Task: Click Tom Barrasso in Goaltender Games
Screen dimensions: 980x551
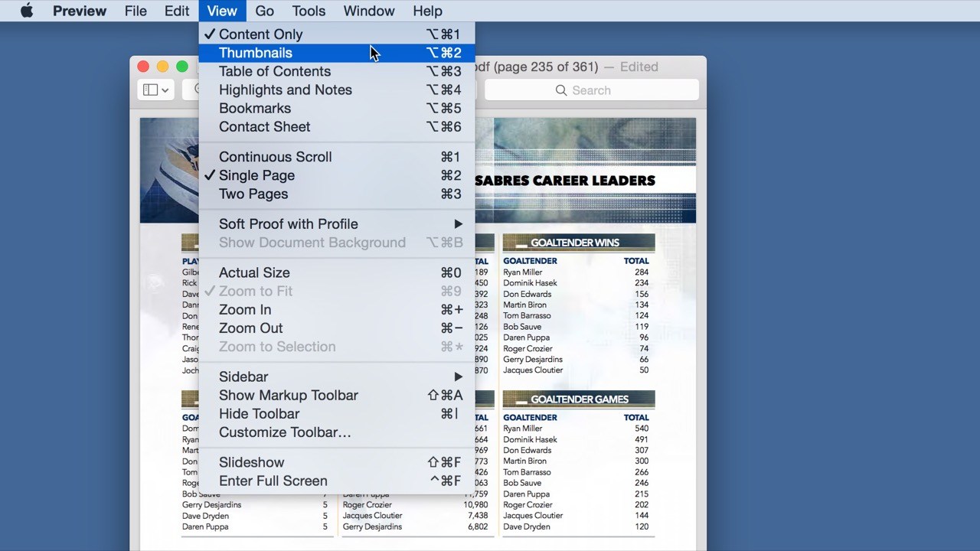Action: click(x=527, y=472)
